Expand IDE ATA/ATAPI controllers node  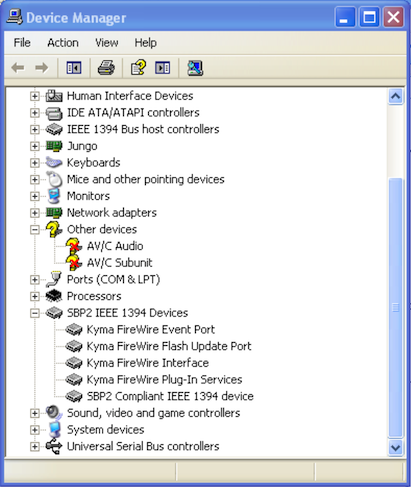34,113
